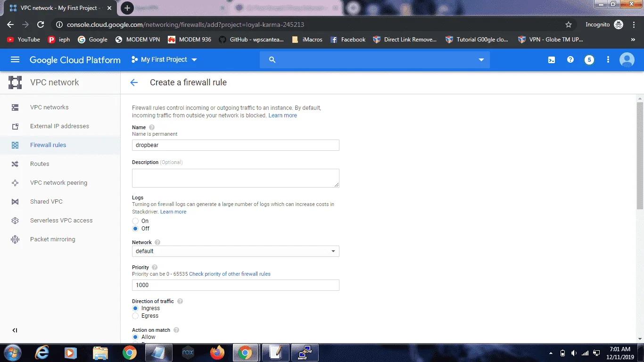The image size is (644, 362).
Task: Go back with the blue arrow beside Create a firewall rule
Action: click(134, 82)
